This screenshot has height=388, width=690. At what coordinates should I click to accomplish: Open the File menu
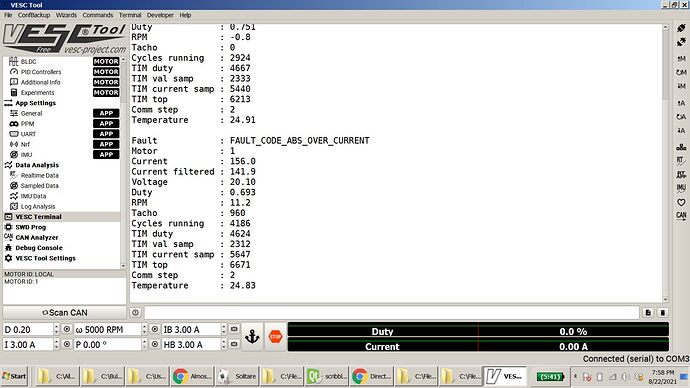[x=8, y=15]
